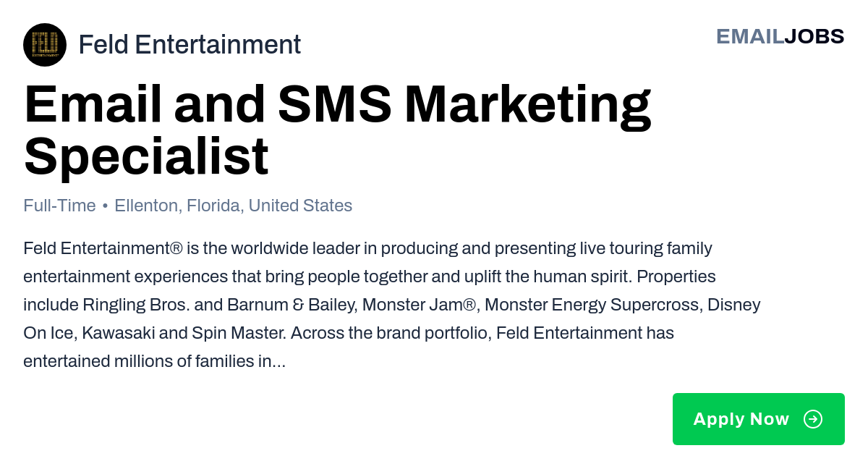Click the word Specialist in the job title

coord(146,156)
